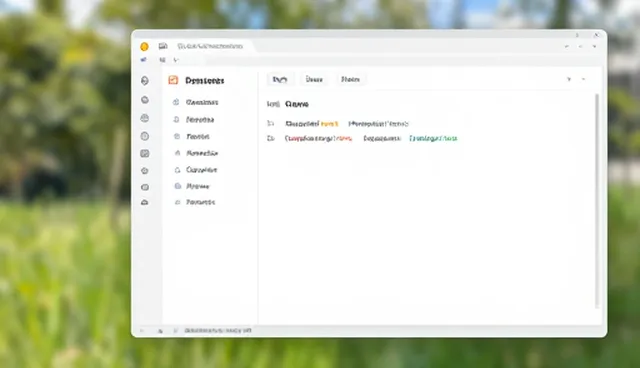
Task: Select the topmost icon in the left icon rail
Action: [144, 81]
